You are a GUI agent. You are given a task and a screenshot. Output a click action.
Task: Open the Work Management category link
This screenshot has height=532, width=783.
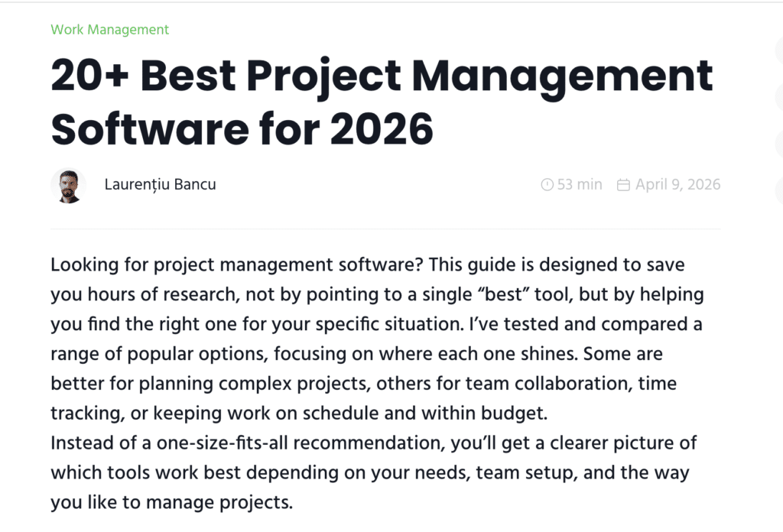click(x=110, y=30)
